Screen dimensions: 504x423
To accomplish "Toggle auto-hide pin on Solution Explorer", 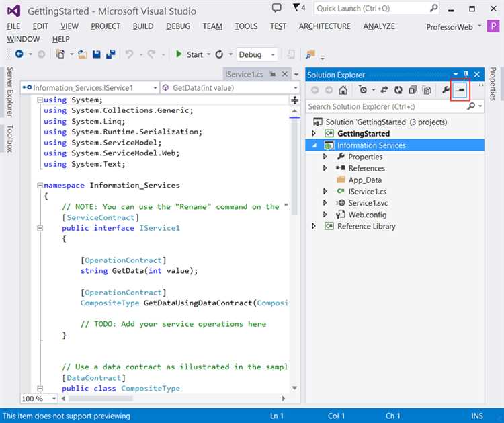I will coord(466,75).
